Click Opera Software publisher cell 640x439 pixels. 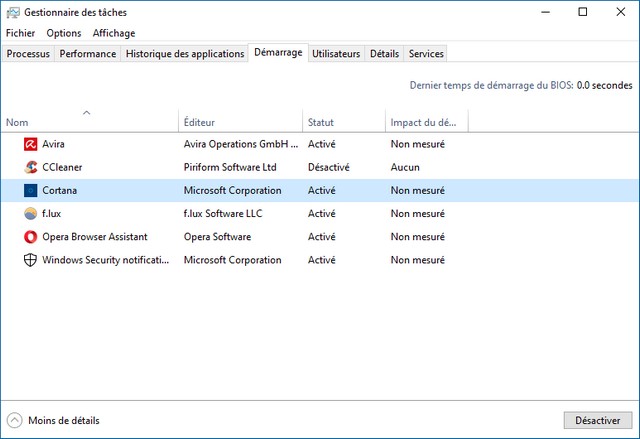coord(218,237)
